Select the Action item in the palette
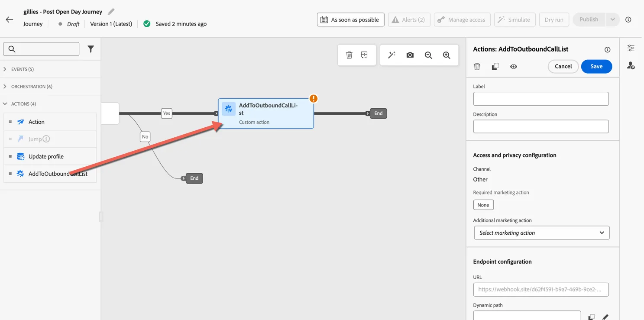Viewport: 644px width, 320px height. [50, 122]
